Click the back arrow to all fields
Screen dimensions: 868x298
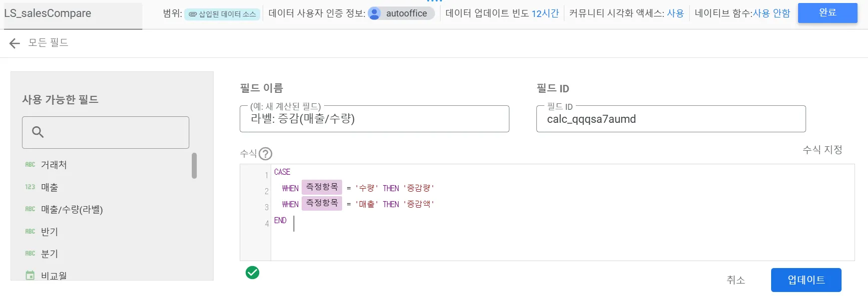[14, 43]
